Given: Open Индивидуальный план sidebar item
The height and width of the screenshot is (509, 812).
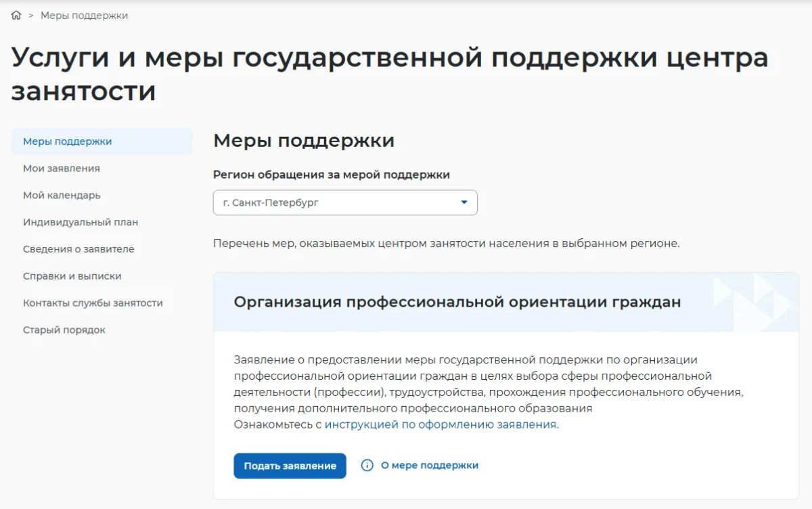Looking at the screenshot, I should [81, 222].
